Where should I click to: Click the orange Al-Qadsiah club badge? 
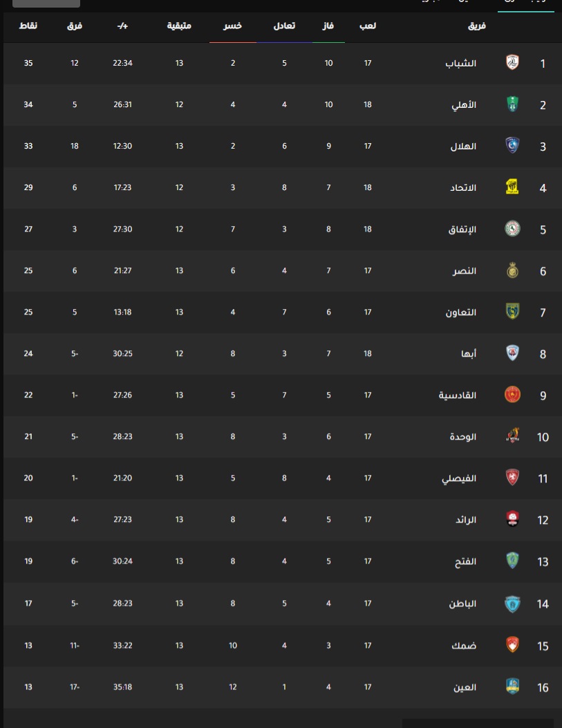tap(512, 394)
